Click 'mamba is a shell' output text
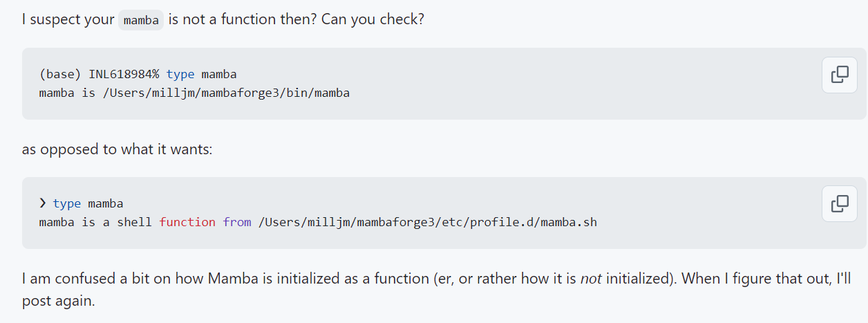This screenshot has height=323, width=868. pos(95,222)
